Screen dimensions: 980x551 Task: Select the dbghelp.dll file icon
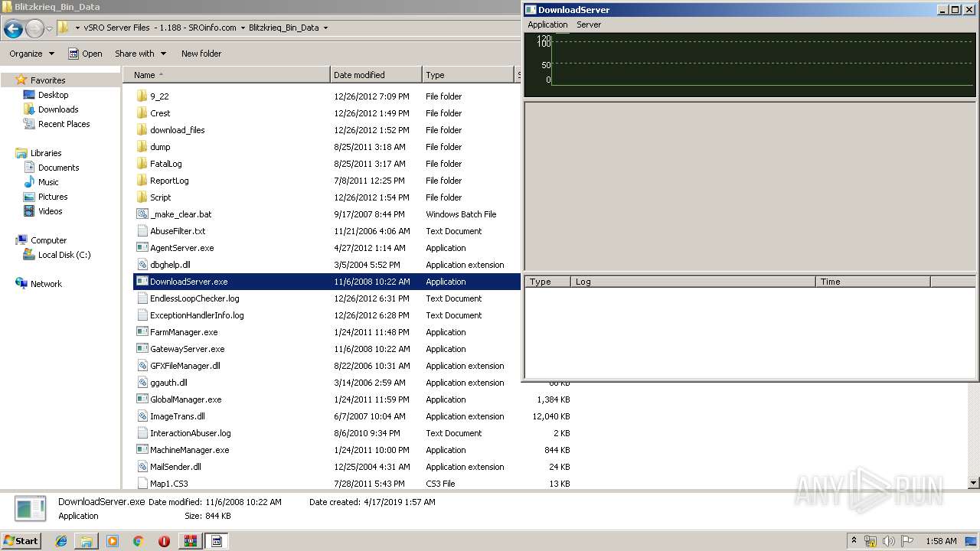click(x=142, y=265)
